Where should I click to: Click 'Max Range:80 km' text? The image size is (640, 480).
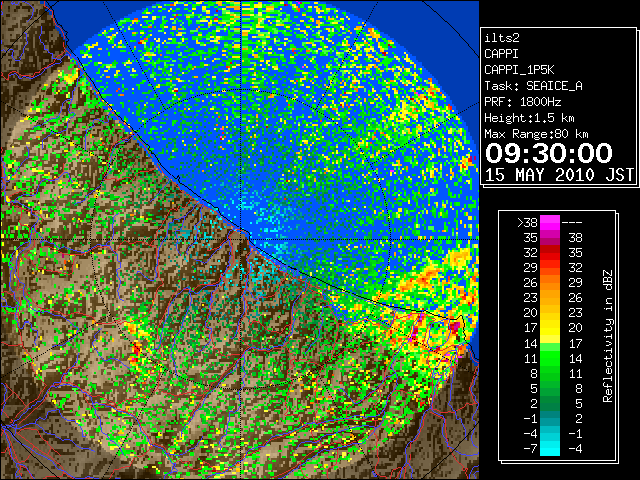click(x=536, y=134)
